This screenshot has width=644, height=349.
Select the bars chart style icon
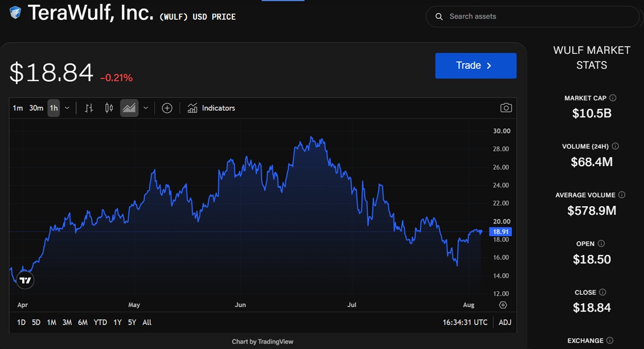[x=89, y=108]
